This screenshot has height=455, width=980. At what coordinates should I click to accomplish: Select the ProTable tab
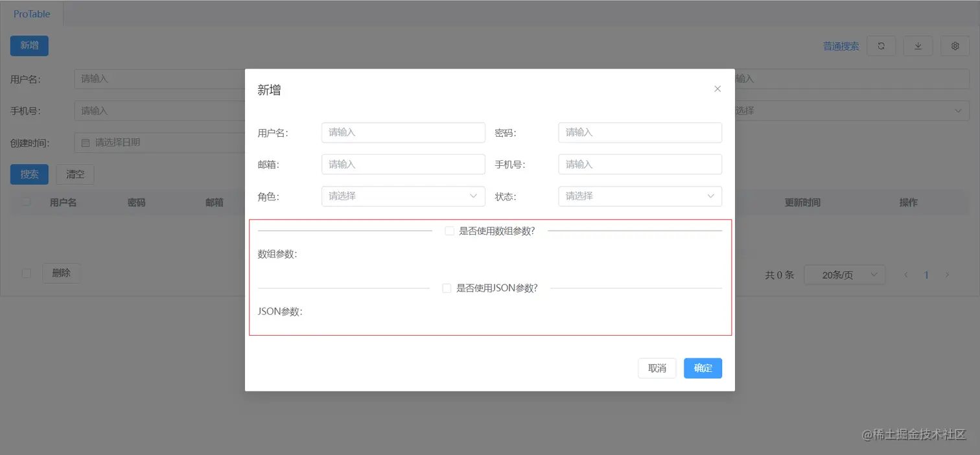[x=32, y=14]
